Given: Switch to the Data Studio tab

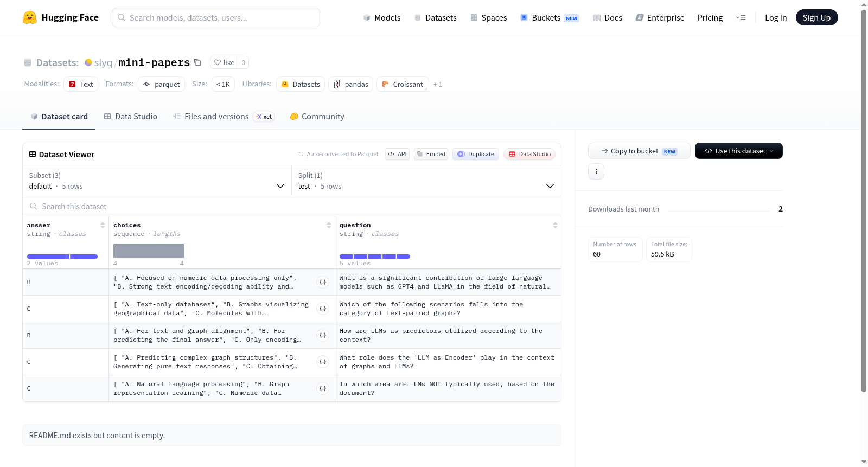Looking at the screenshot, I should click(131, 117).
